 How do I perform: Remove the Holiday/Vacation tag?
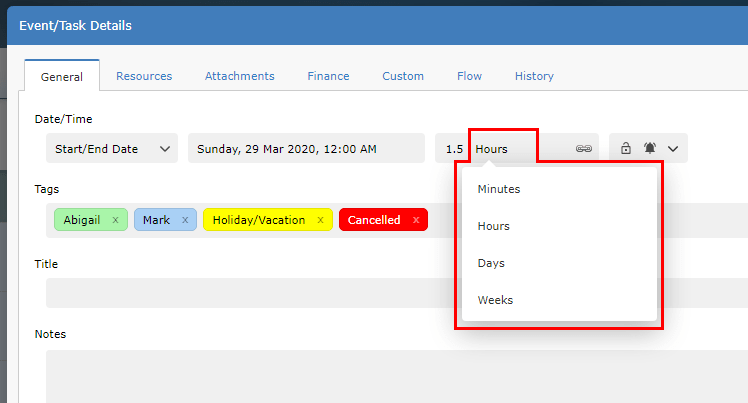click(x=321, y=220)
